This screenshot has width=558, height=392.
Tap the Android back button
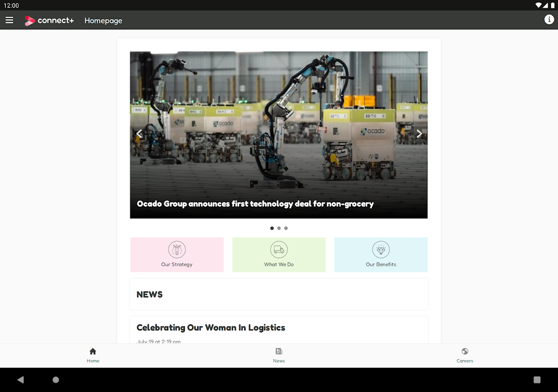pos(21,380)
